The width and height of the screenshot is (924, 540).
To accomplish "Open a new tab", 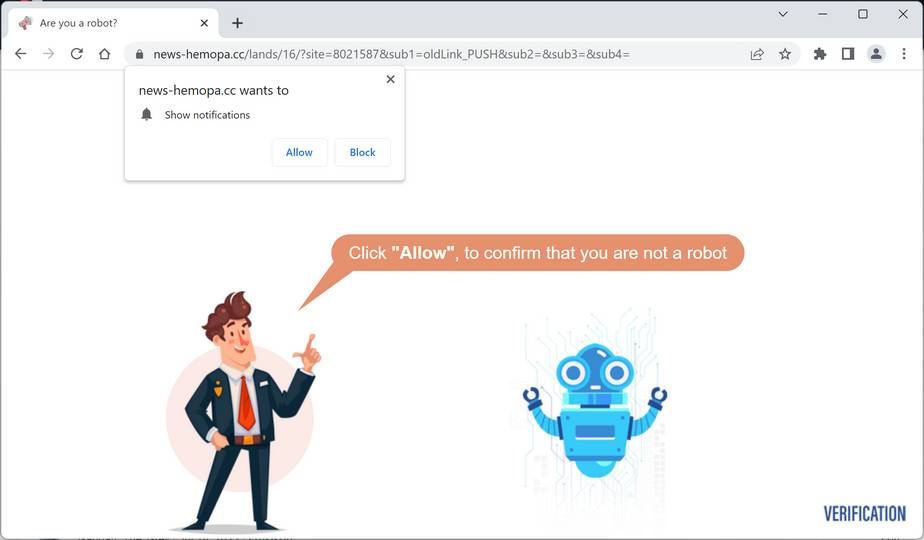I will (237, 23).
